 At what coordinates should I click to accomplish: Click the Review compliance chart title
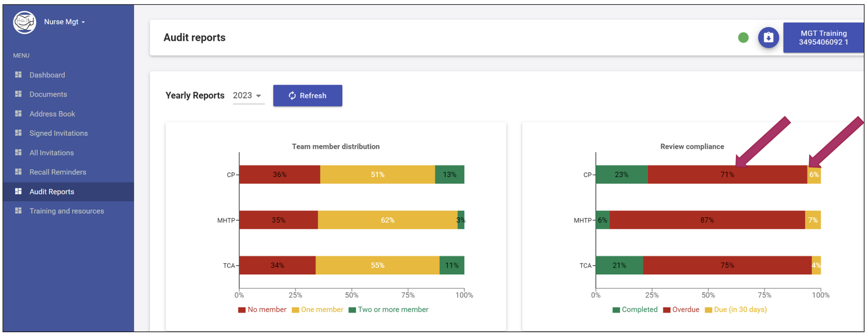point(692,147)
